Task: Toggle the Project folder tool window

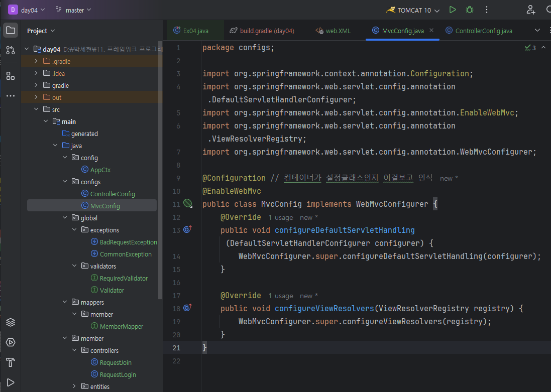Action: 11,30
